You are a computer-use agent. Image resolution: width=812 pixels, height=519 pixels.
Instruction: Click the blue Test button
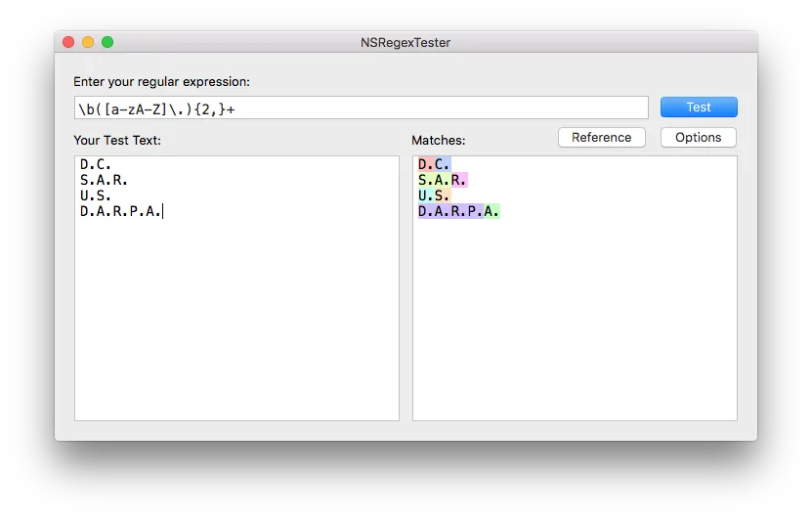(699, 108)
